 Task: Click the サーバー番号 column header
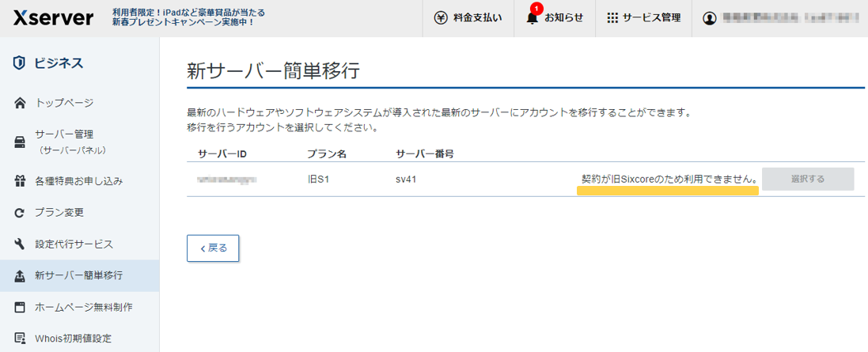point(425,154)
